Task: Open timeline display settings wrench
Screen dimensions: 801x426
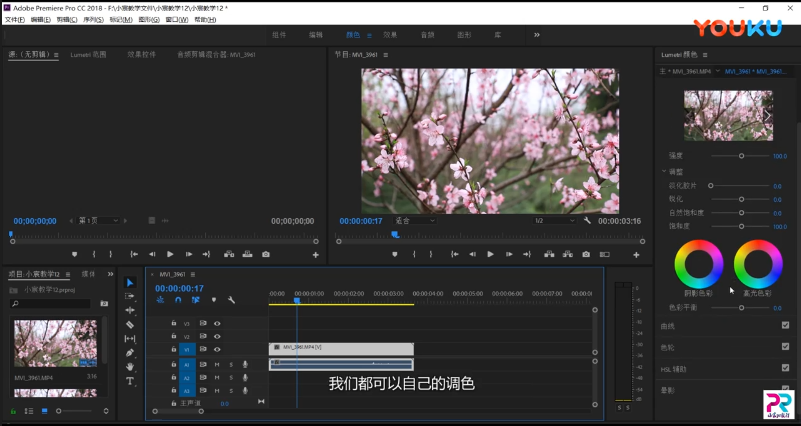Action: coord(231,300)
